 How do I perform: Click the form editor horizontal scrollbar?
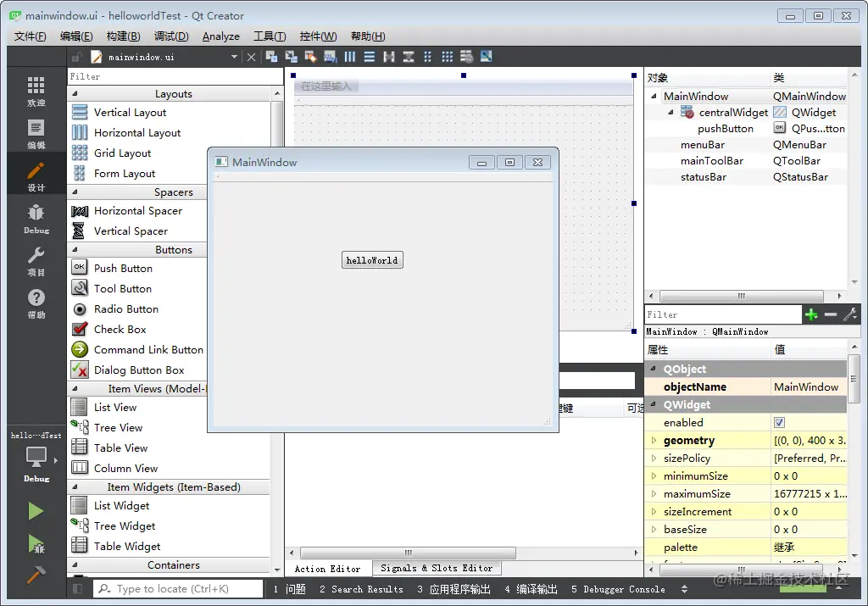[408, 553]
